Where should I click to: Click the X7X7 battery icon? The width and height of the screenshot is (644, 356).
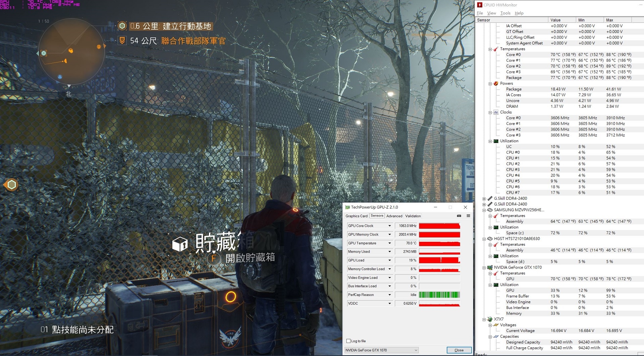point(490,319)
